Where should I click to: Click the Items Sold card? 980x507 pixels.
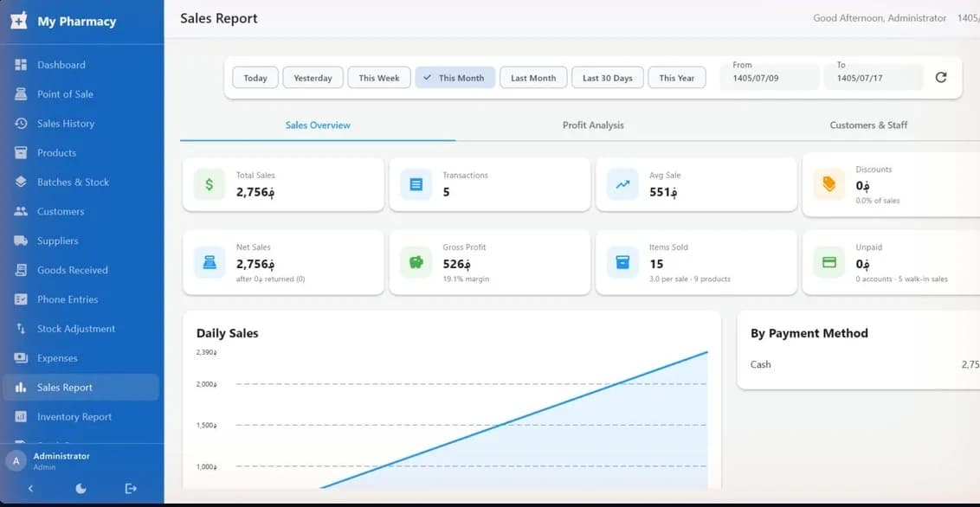click(x=696, y=262)
